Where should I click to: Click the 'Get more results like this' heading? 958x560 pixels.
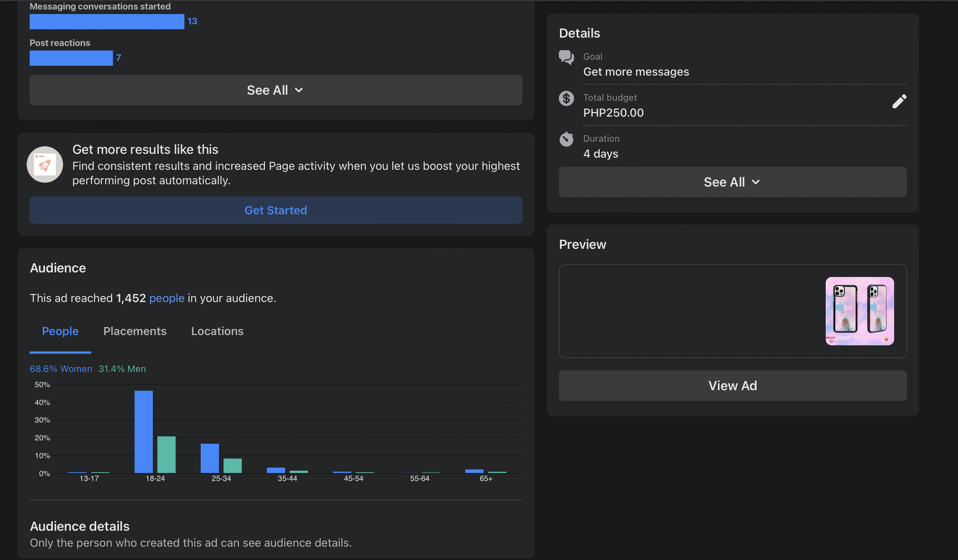[x=145, y=149]
